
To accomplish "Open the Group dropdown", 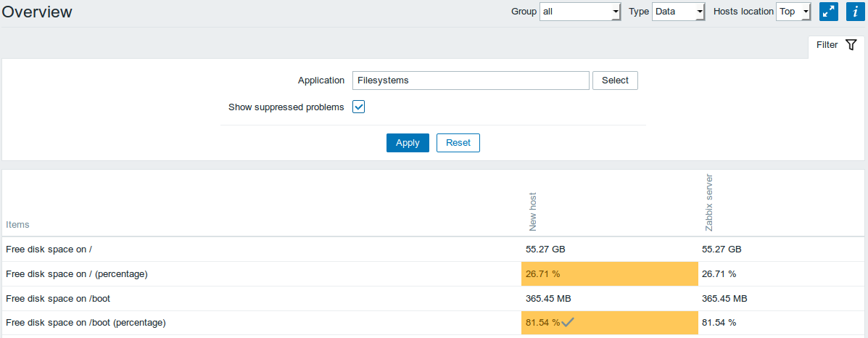I will pos(580,11).
